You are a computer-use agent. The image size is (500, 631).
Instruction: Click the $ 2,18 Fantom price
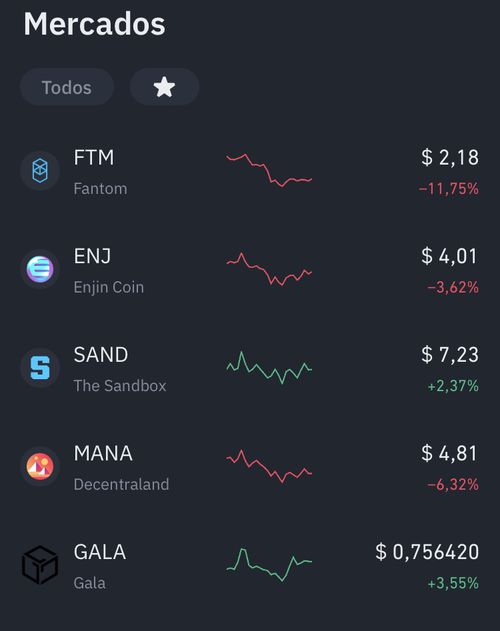(x=450, y=157)
